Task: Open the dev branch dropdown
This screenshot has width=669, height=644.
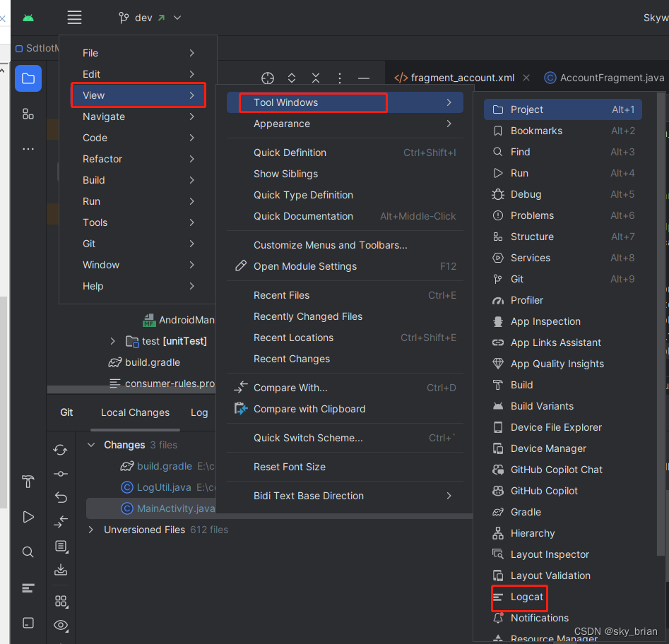Action: 150,18
